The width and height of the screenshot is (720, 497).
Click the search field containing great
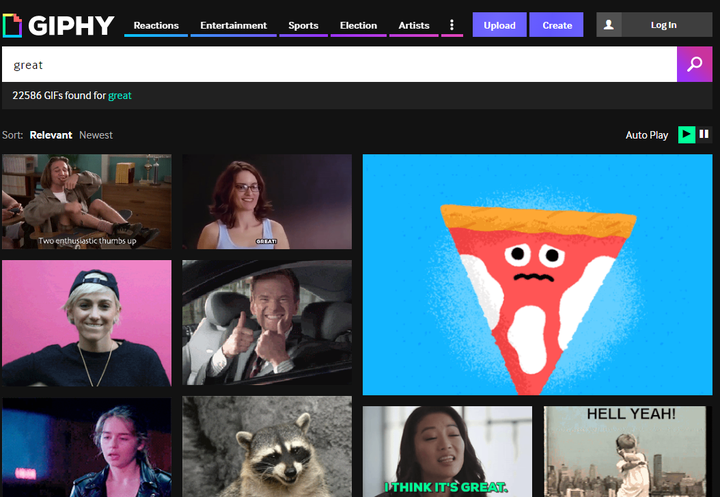click(x=339, y=64)
